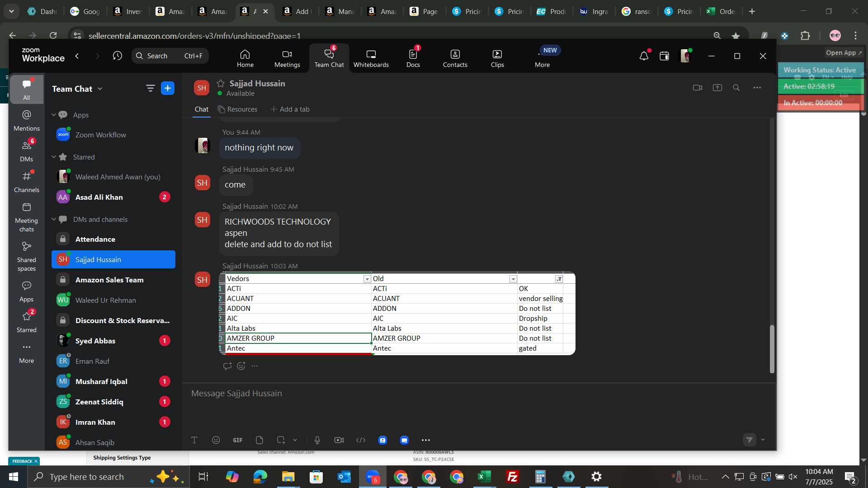The image size is (868, 488).
Task: Open Syed Abbas chat
Action: point(113,341)
